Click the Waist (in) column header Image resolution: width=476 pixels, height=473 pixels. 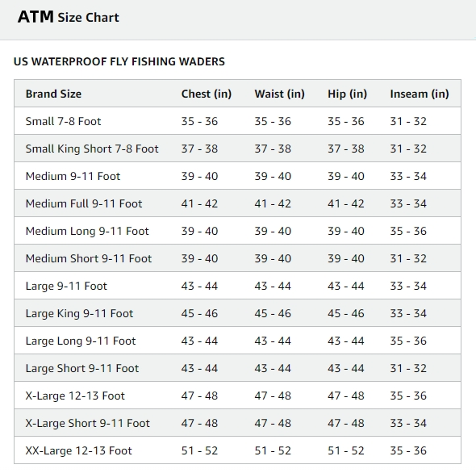(280, 94)
